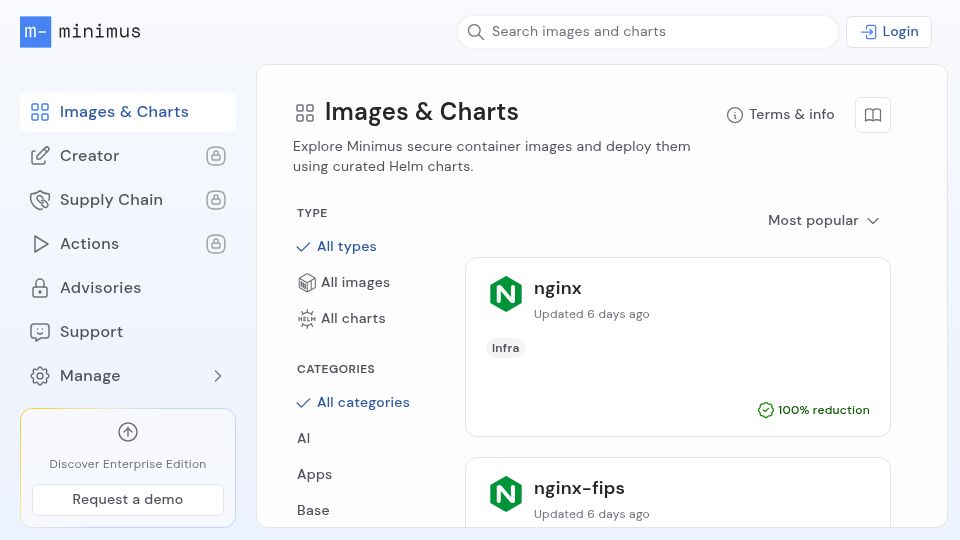
Task: Click the Creator pencil icon
Action: point(40,156)
